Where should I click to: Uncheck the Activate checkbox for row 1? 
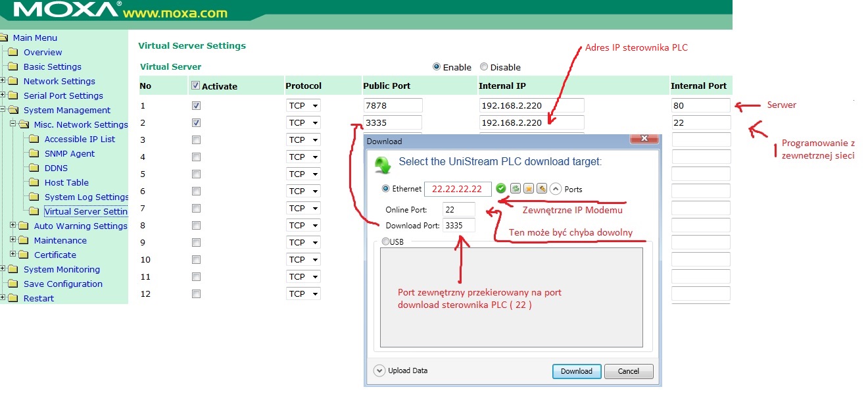click(196, 105)
